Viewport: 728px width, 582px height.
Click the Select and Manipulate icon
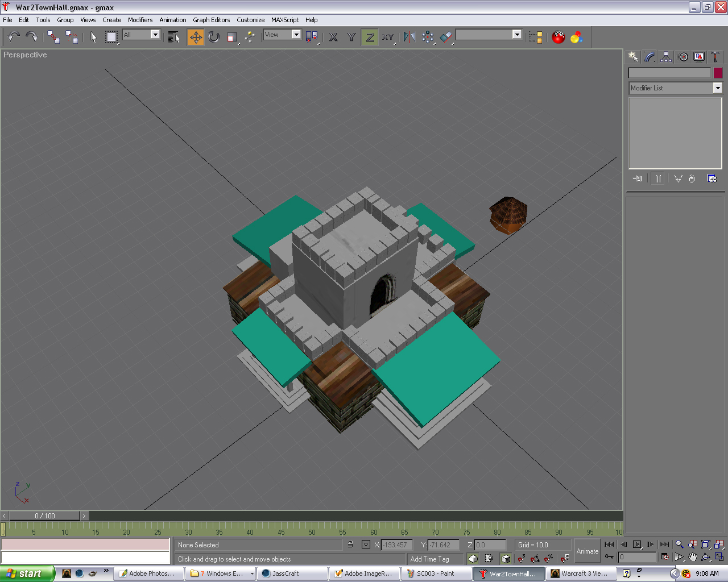pos(250,37)
